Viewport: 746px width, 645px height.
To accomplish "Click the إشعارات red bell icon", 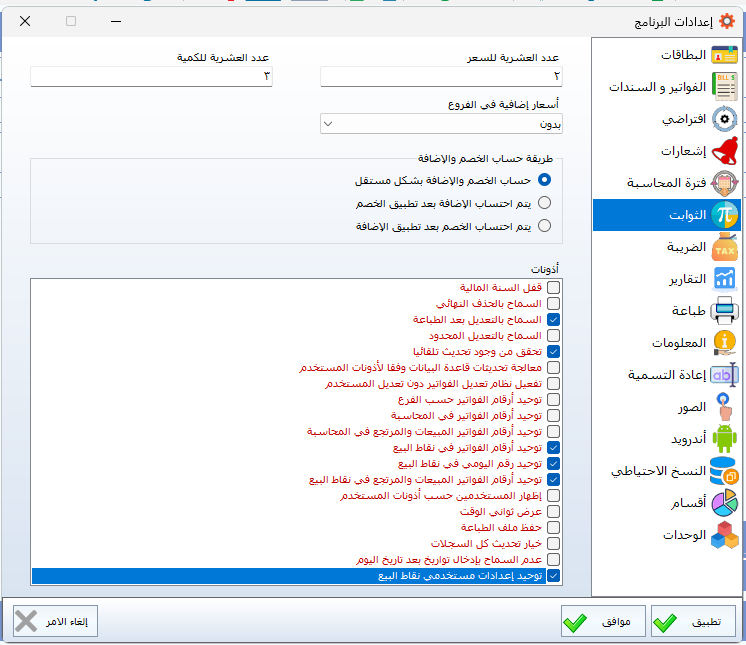I will (x=724, y=152).
